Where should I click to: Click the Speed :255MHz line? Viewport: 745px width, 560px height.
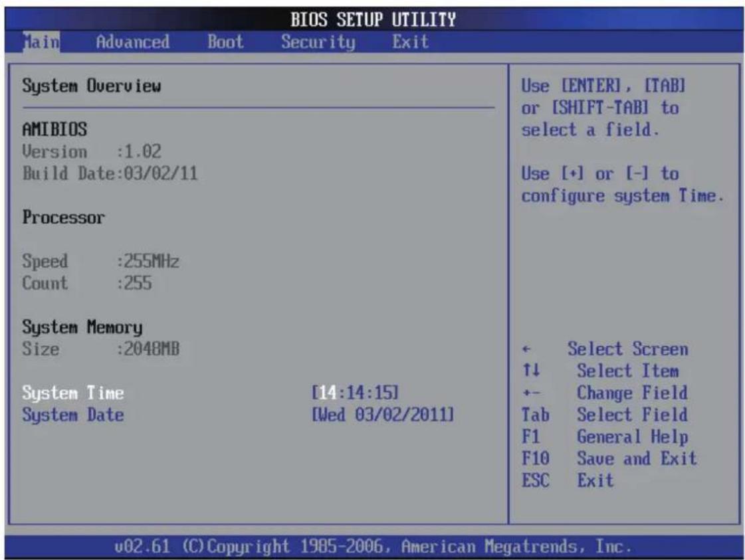[101, 261]
